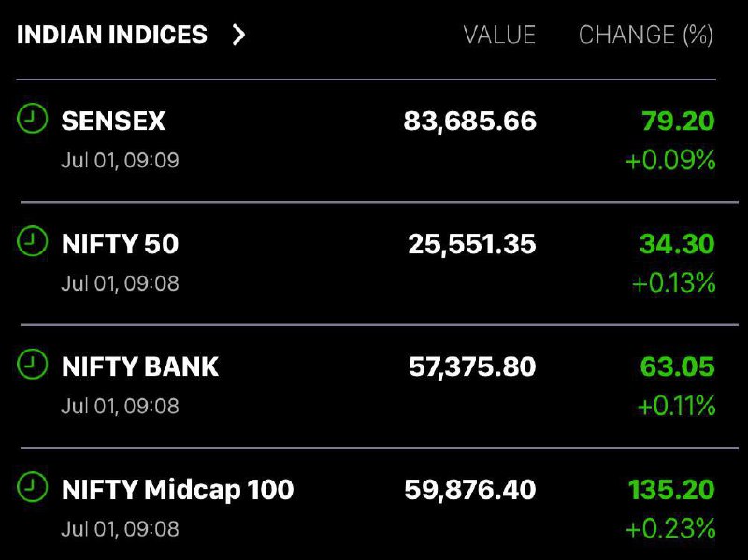The image size is (748, 560).
Task: Select the VALUE column header
Action: pyautogui.click(x=499, y=35)
